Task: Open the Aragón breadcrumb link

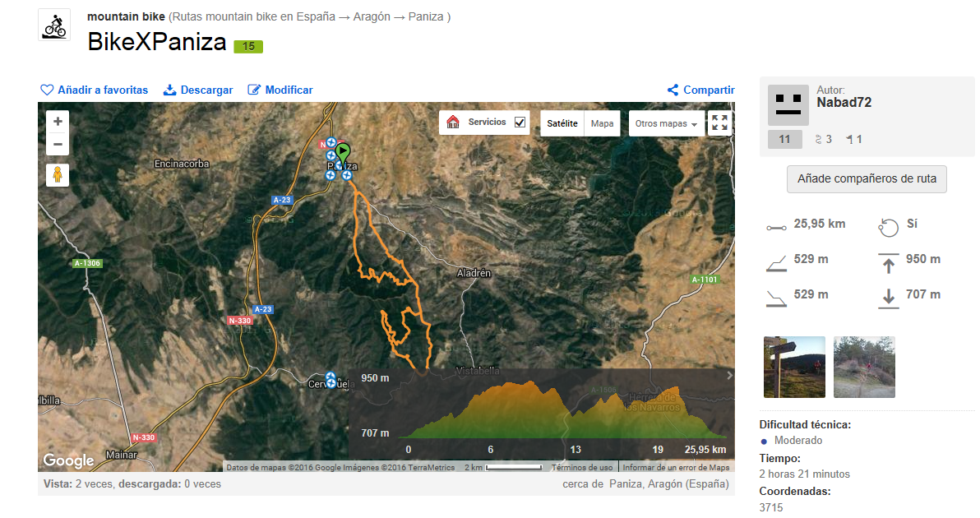Action: (x=372, y=16)
